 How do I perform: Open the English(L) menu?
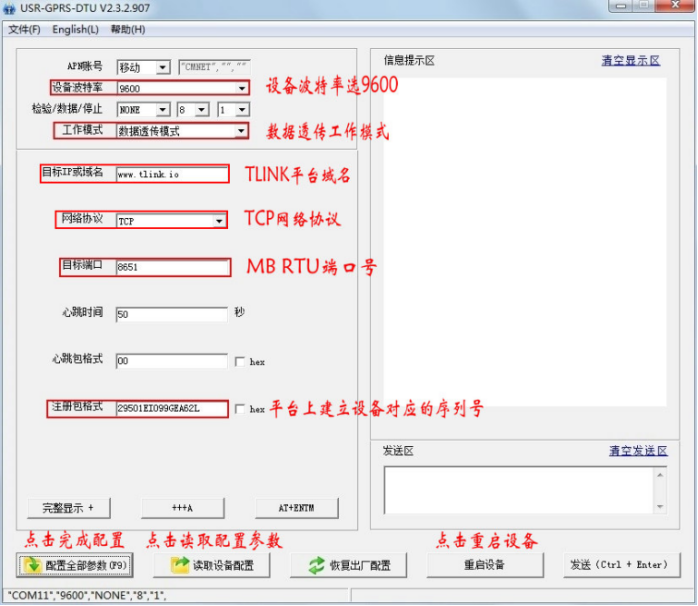76,29
